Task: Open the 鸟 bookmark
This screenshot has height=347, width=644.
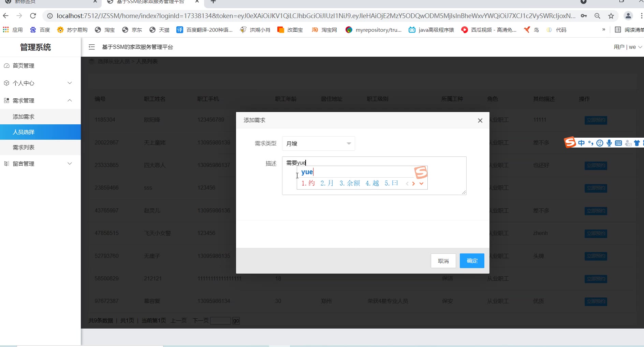Action: [531, 30]
